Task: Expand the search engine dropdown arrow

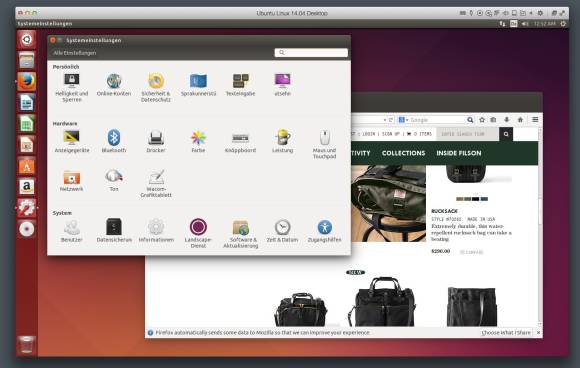Action: 407,120
